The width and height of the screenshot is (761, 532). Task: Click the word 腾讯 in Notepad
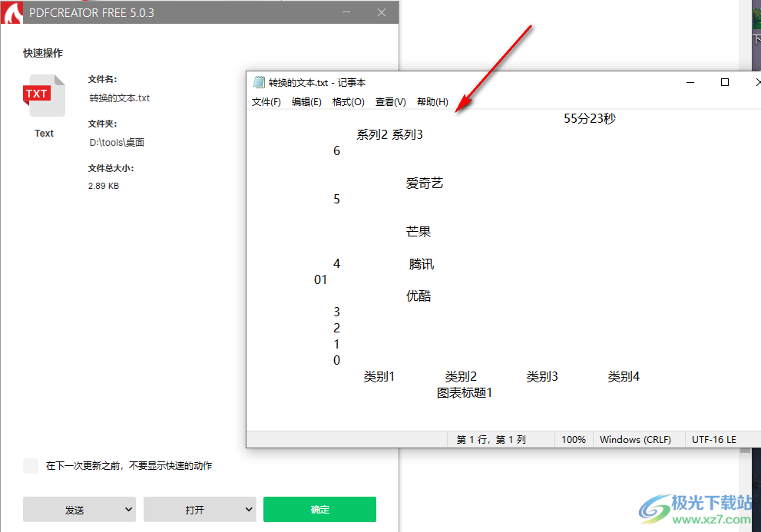coord(422,263)
